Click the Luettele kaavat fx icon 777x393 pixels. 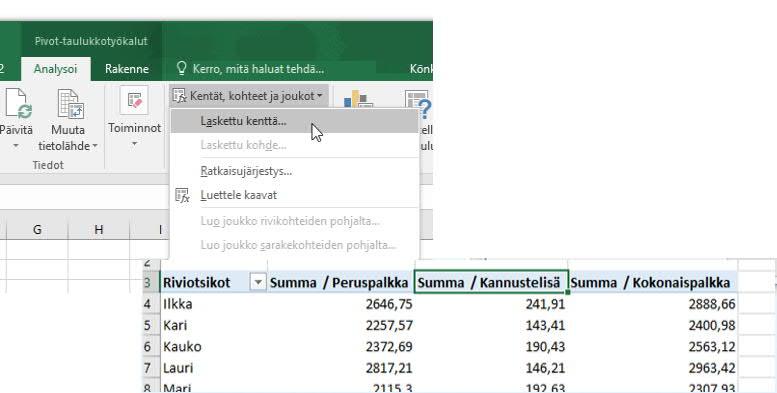(182, 195)
